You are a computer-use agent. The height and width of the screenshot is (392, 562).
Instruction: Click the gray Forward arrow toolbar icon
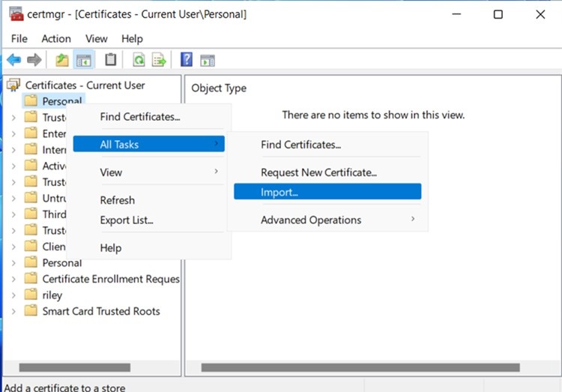point(34,60)
